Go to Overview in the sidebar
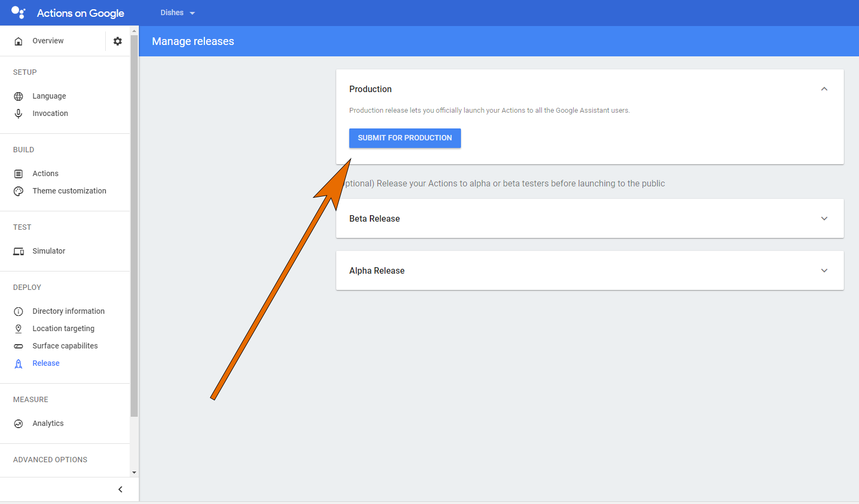This screenshot has height=504, width=859. (x=48, y=41)
